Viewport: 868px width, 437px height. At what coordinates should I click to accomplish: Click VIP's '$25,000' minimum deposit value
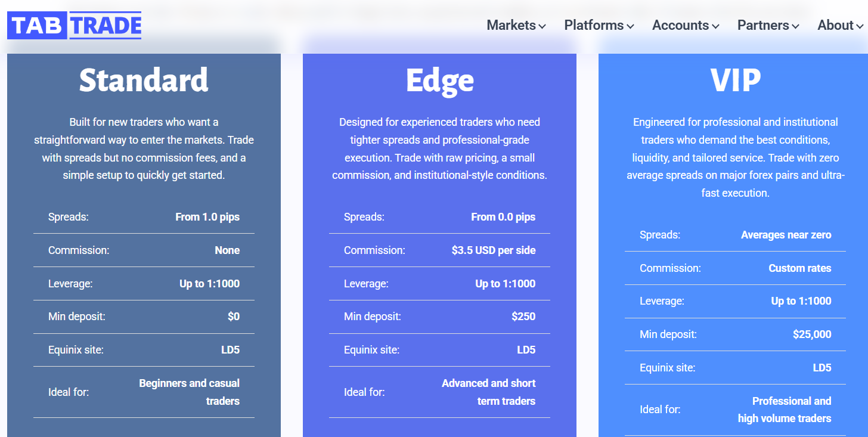pos(812,334)
